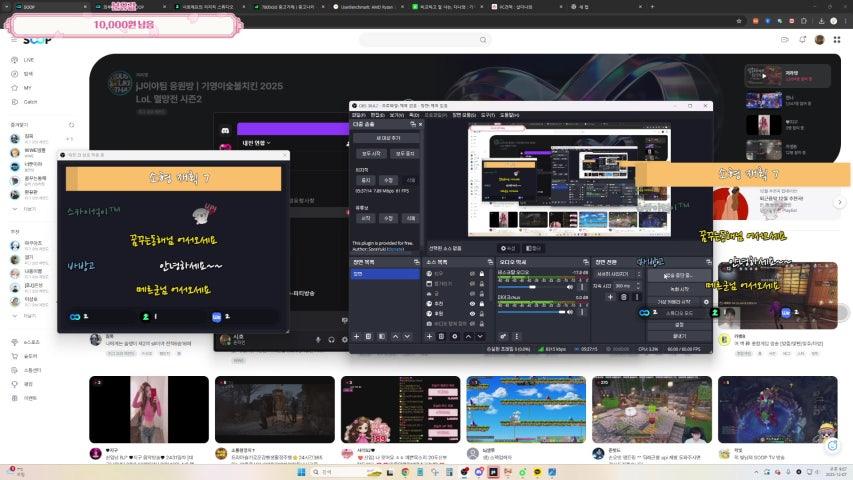The width and height of the screenshot is (853, 480).
Task: Open the SOOP hamburger menu icon
Action: click(14, 40)
